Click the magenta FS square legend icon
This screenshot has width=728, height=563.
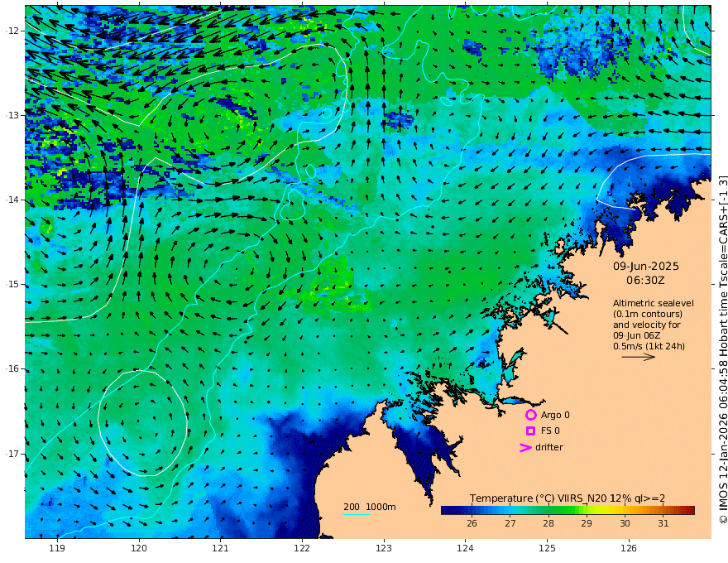tap(530, 431)
